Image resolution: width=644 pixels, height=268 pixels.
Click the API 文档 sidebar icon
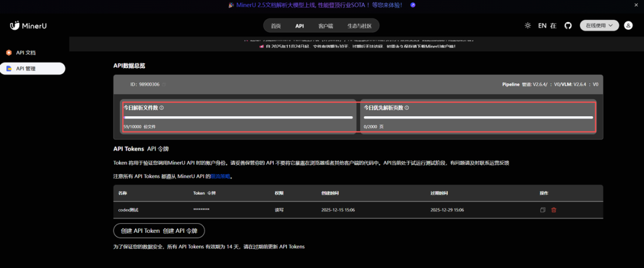(x=8, y=52)
